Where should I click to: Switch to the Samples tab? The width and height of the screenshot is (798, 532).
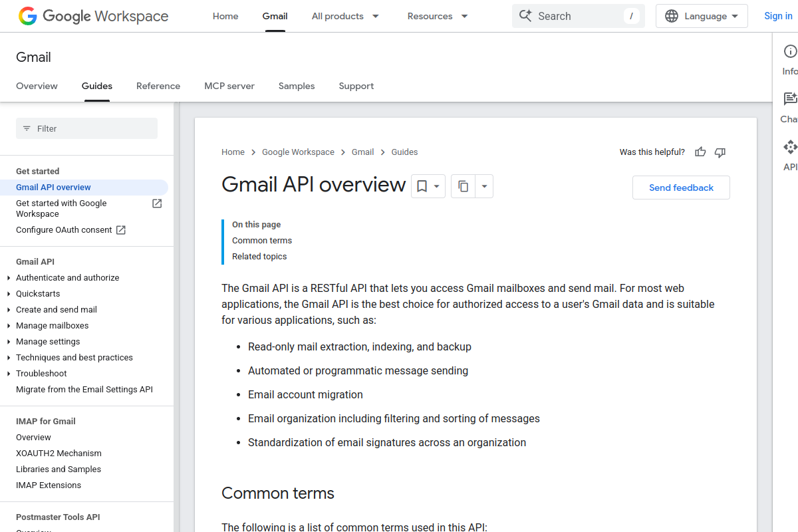coord(297,86)
